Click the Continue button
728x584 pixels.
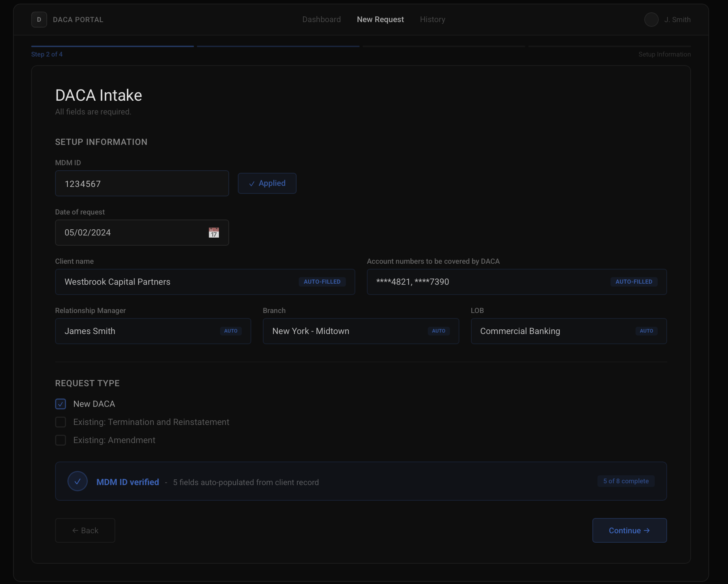(x=630, y=530)
